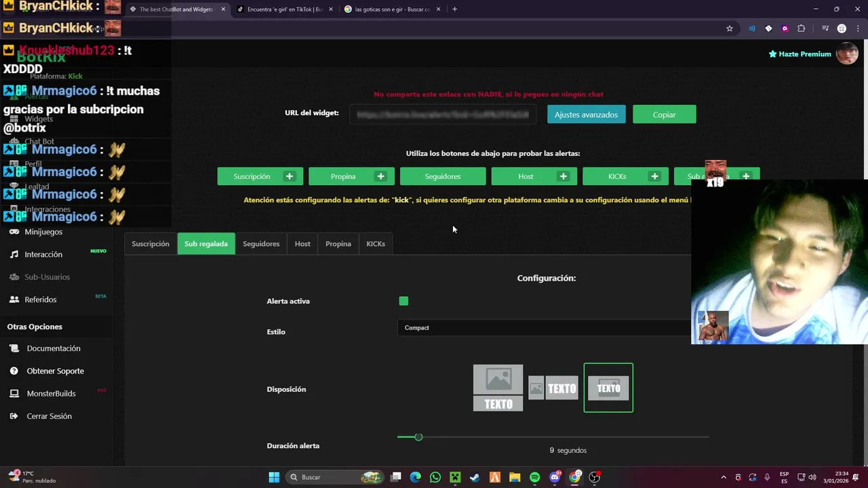
Task: Click Obtener Soporte in the sidebar
Action: click(x=55, y=371)
